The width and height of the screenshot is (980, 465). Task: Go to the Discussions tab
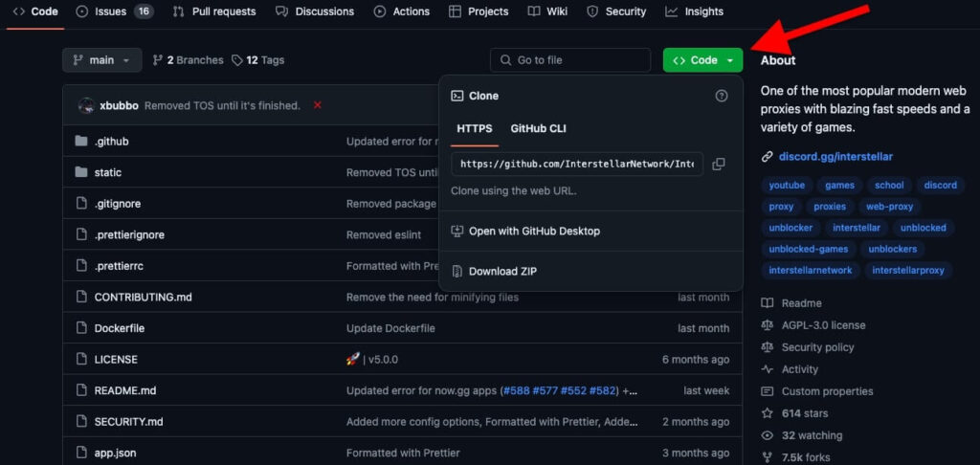(x=315, y=11)
